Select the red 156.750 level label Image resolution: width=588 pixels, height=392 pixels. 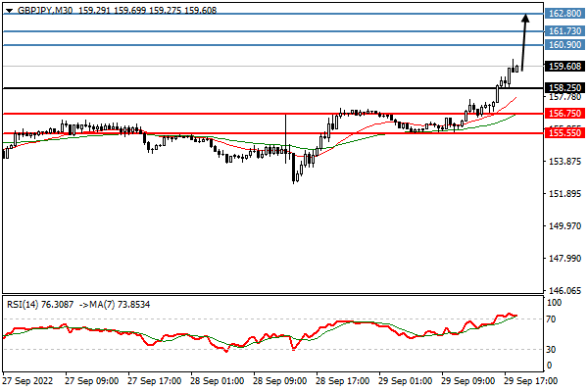pyautogui.click(x=564, y=114)
